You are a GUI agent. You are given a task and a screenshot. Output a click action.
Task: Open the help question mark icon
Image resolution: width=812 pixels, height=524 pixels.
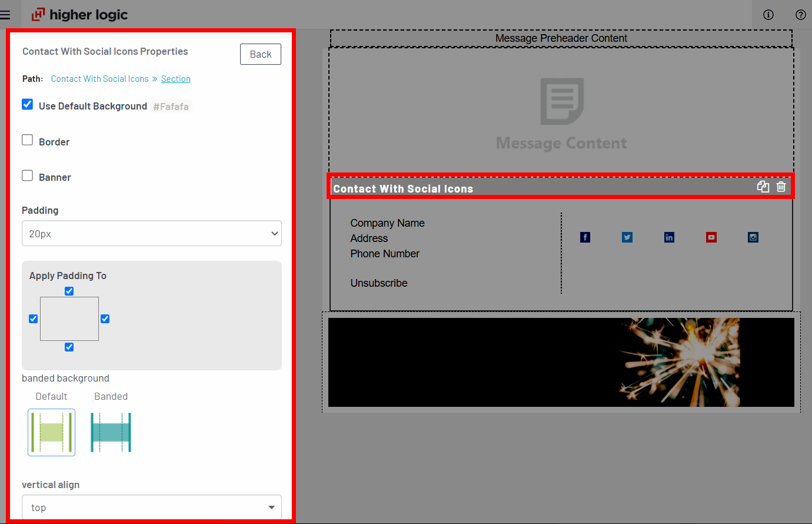pyautogui.click(x=800, y=15)
